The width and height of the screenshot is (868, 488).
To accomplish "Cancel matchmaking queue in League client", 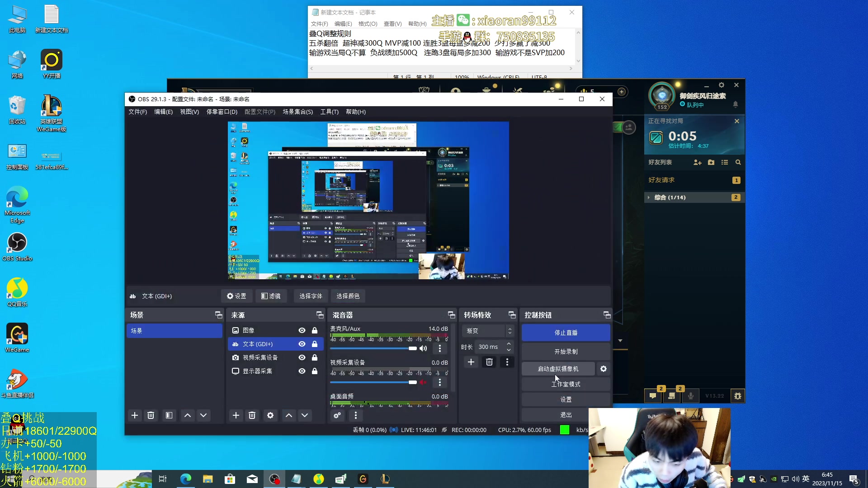I will coord(737,121).
